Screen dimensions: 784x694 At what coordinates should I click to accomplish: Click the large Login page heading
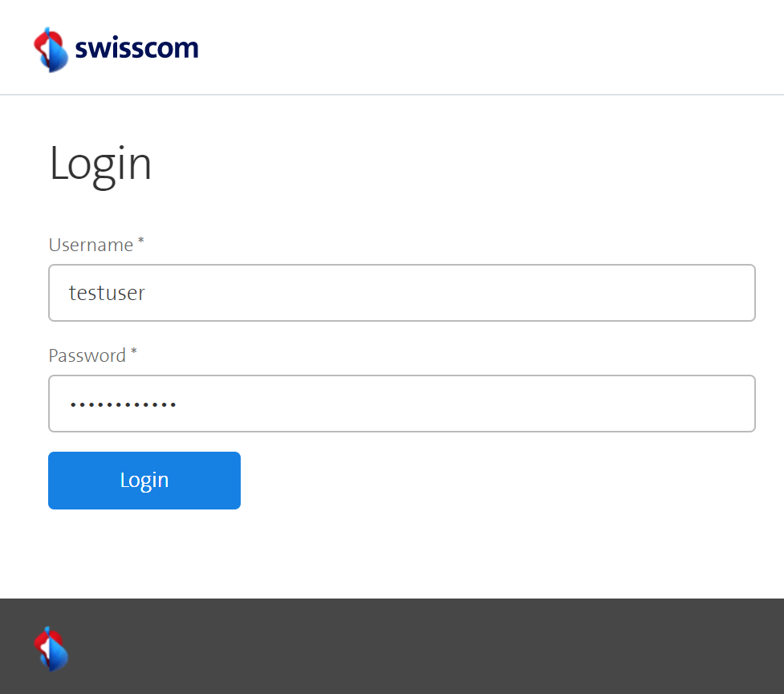click(x=100, y=163)
